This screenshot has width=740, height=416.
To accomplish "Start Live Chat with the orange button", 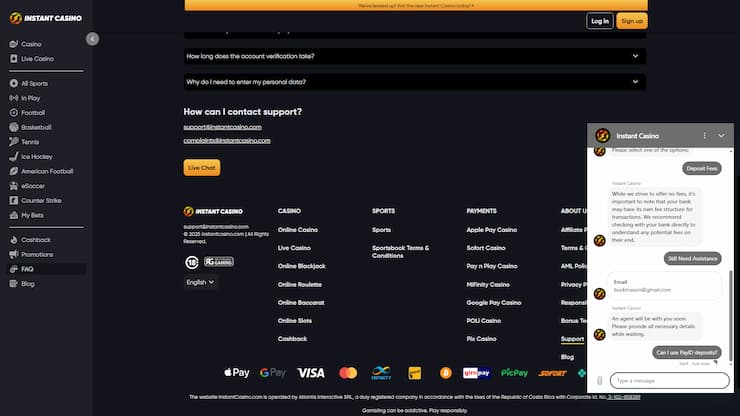I will pyautogui.click(x=202, y=168).
